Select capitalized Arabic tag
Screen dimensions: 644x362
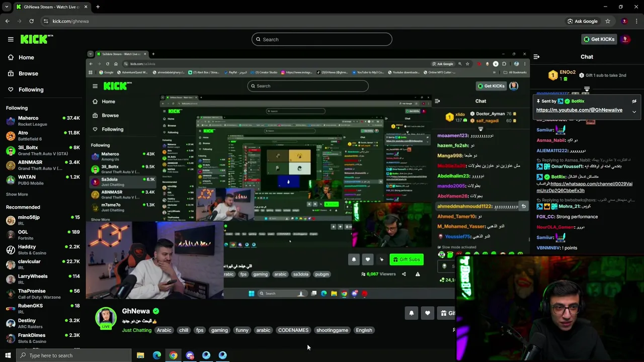coord(164,330)
